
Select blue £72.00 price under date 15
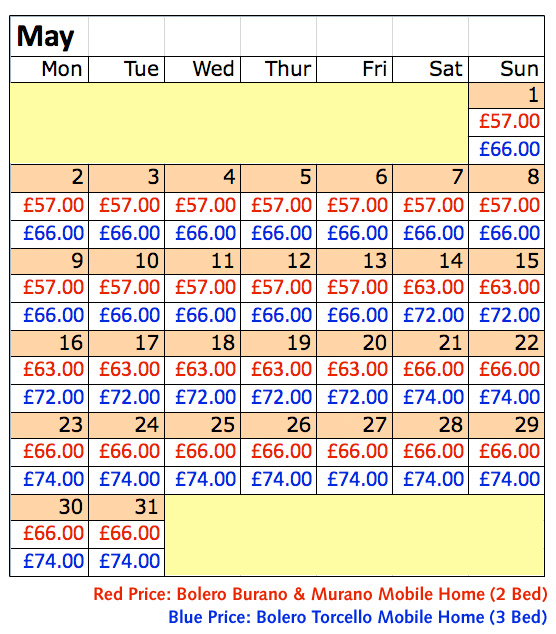[x=509, y=315]
